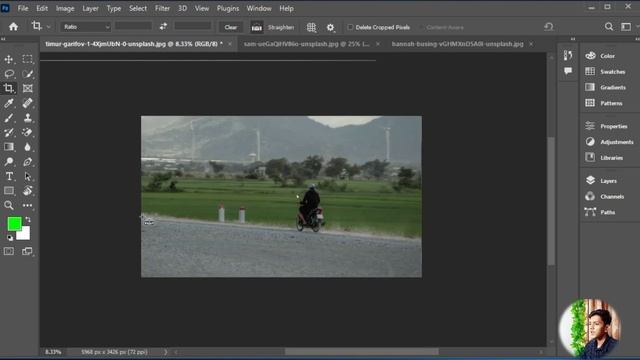Viewport: 640px width, 360px height.
Task: Open the Plugins menu
Action: coord(228,8)
